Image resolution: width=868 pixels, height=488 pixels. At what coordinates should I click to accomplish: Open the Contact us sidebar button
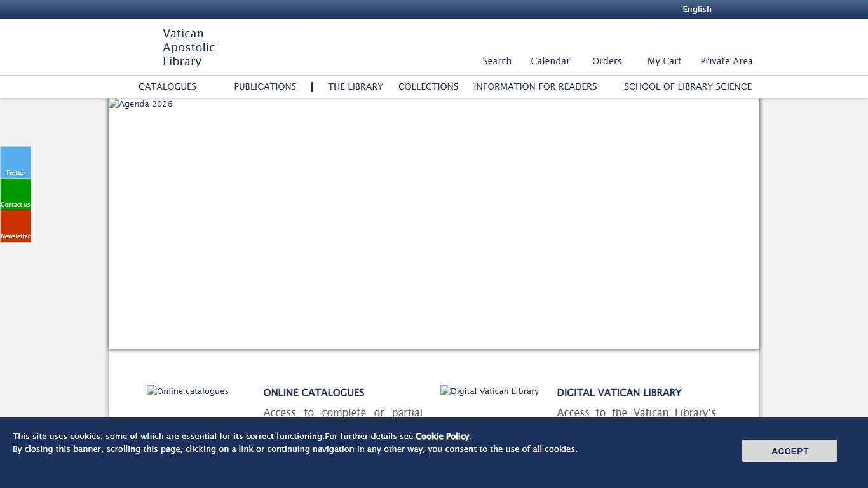click(x=15, y=194)
